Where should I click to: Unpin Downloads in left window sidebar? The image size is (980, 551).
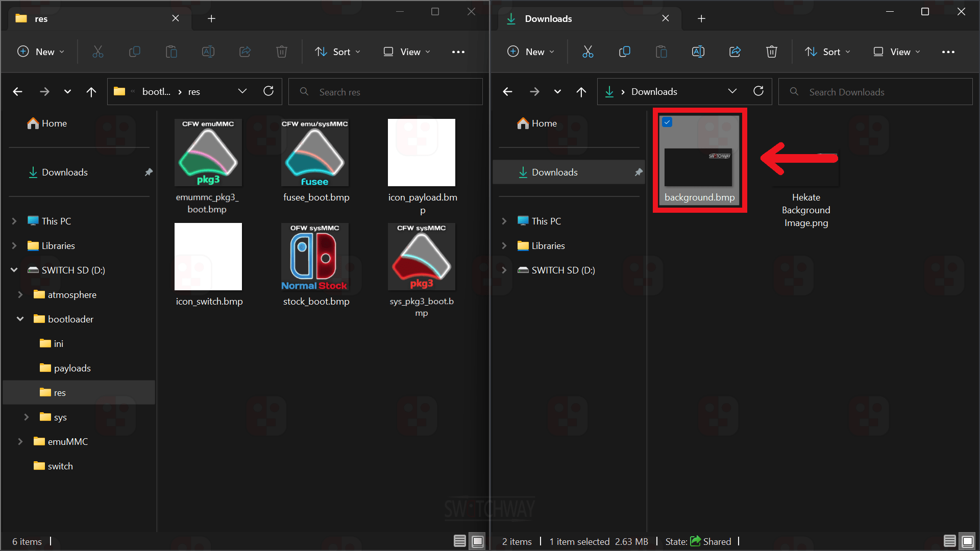pyautogui.click(x=149, y=172)
